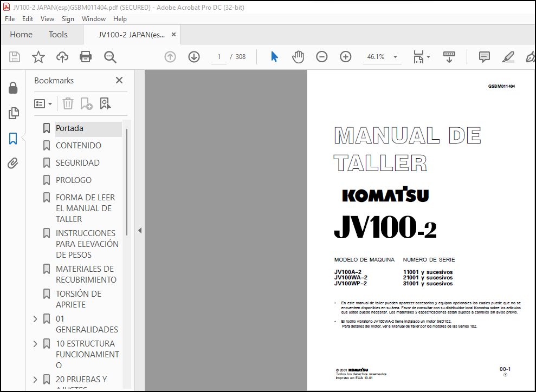Click the Save file icon

click(14, 57)
